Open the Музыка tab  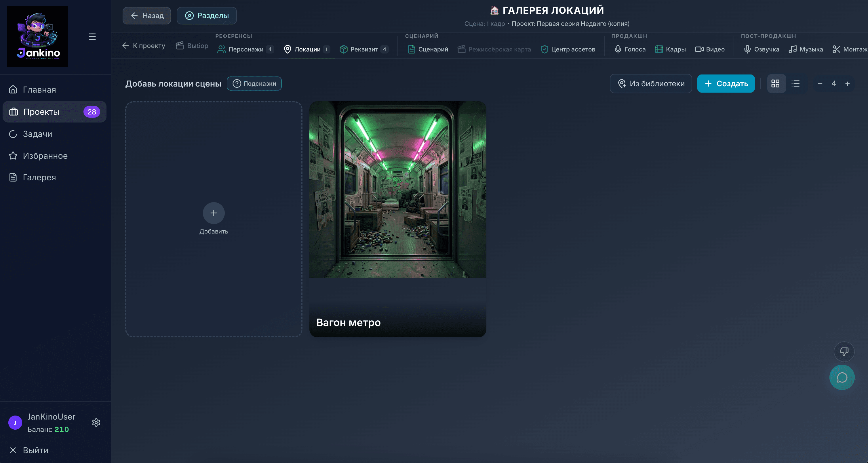806,49
